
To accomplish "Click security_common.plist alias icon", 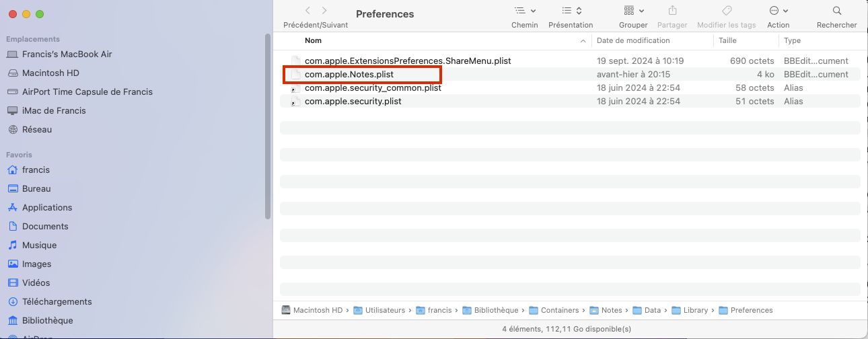I will pyautogui.click(x=295, y=87).
